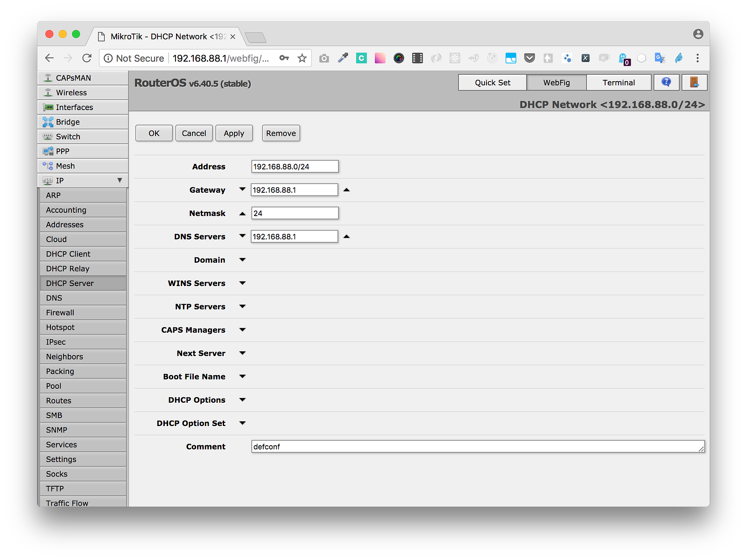Select DHCP Server under IP

coord(83,283)
